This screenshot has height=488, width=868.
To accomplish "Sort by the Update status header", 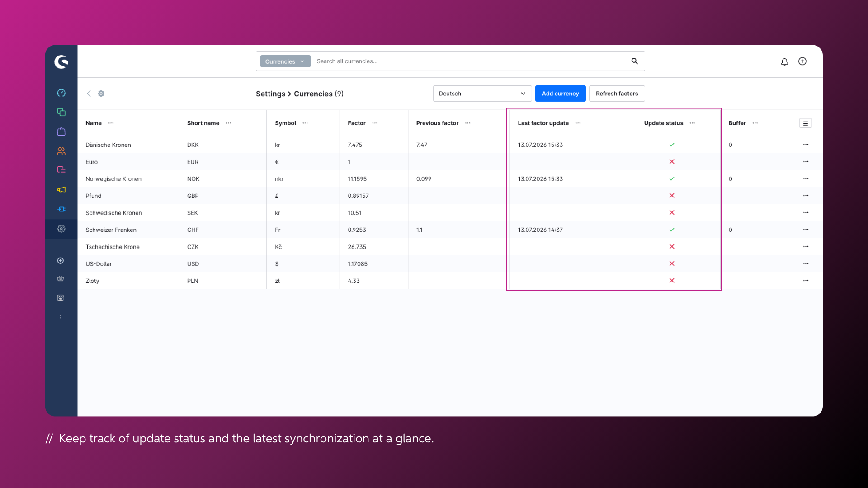I will (664, 123).
